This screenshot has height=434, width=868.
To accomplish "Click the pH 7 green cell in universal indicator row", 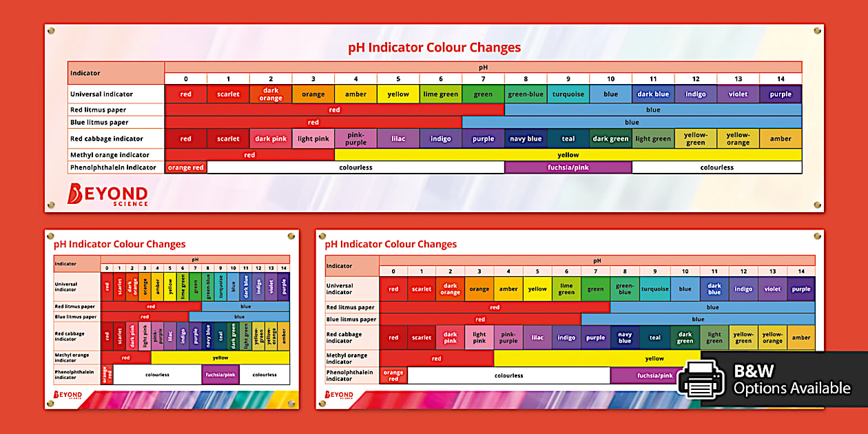I will [x=483, y=93].
